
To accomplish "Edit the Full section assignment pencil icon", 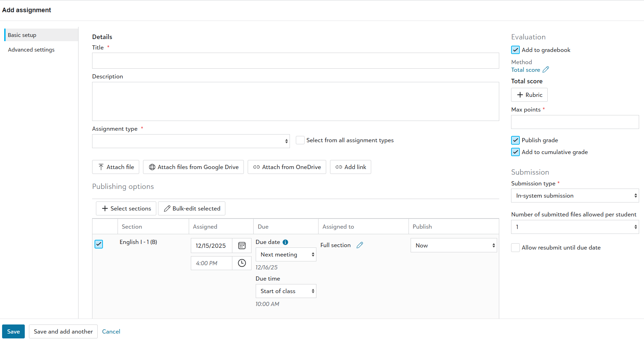I will (x=360, y=245).
